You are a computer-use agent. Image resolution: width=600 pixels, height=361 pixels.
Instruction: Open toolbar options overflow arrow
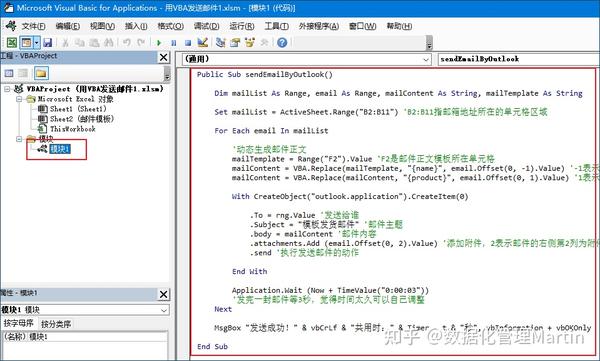tap(429, 43)
